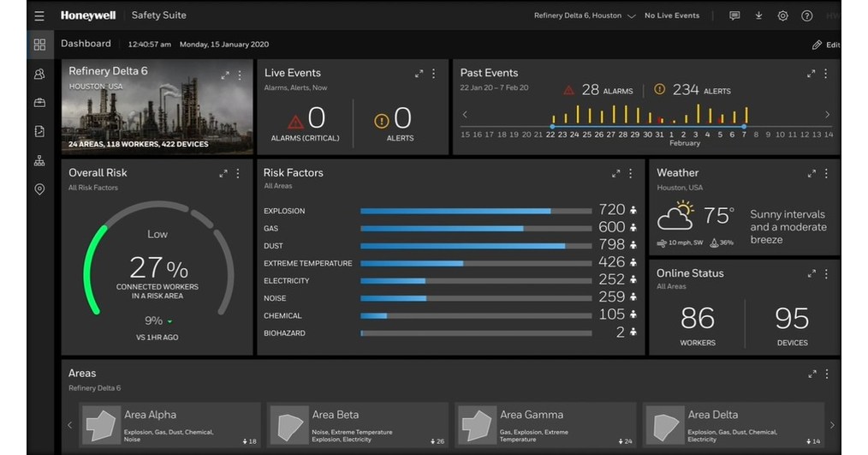The height and width of the screenshot is (455, 868).
Task: Open the settings gear icon
Action: point(782,15)
